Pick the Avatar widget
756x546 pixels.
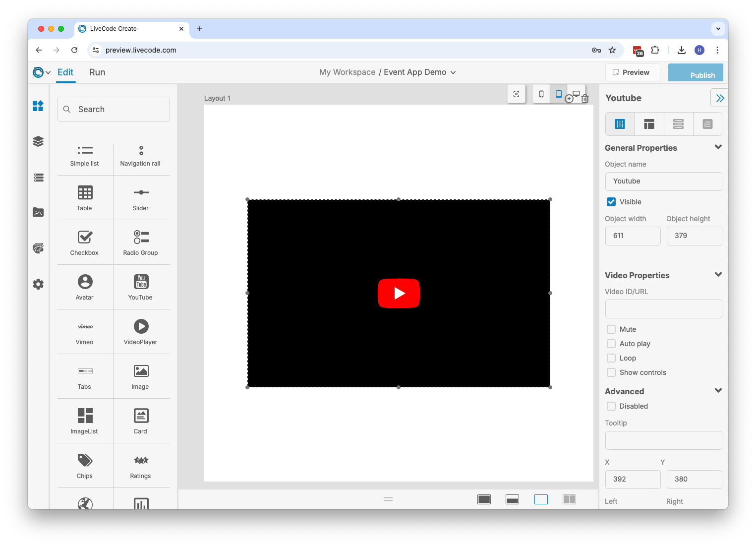click(x=85, y=287)
